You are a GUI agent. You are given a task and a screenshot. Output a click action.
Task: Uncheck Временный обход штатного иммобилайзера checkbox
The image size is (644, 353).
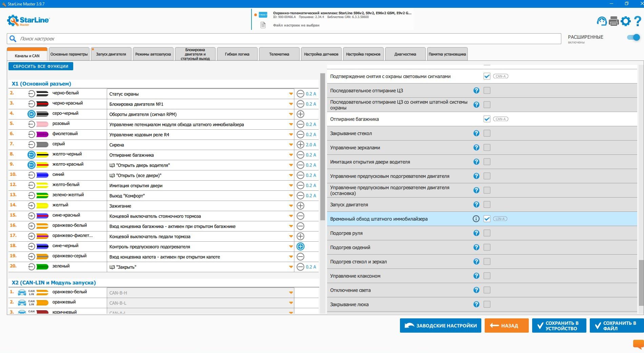tap(487, 219)
